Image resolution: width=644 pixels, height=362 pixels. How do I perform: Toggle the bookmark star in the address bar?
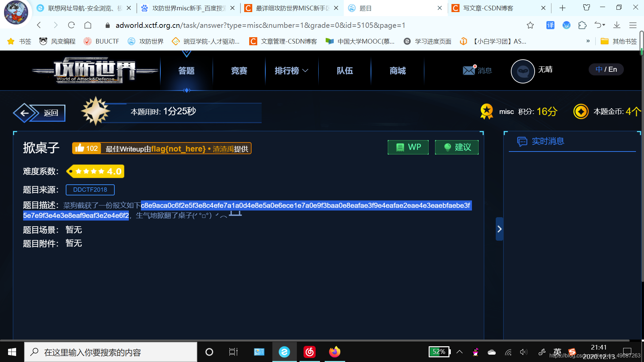[530, 25]
